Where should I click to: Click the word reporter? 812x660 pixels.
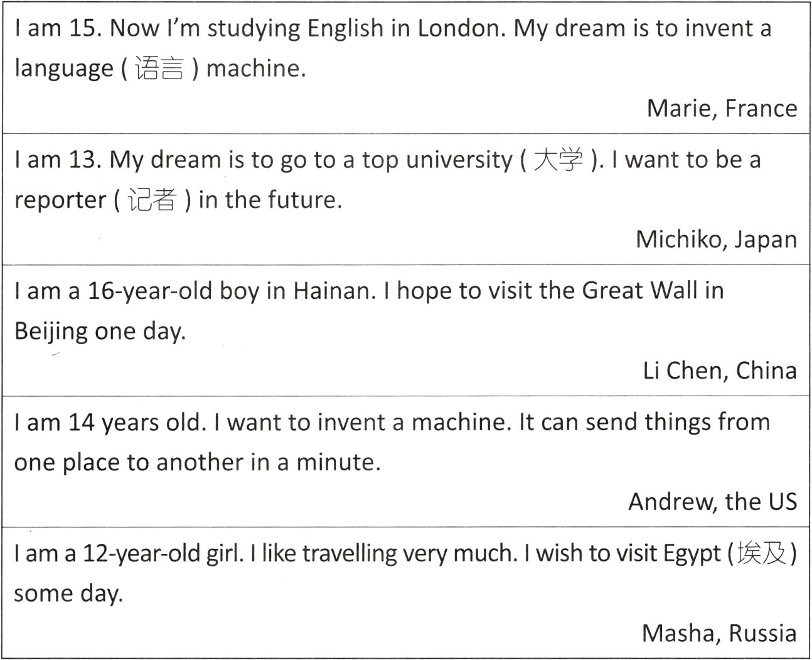[x=60, y=201]
